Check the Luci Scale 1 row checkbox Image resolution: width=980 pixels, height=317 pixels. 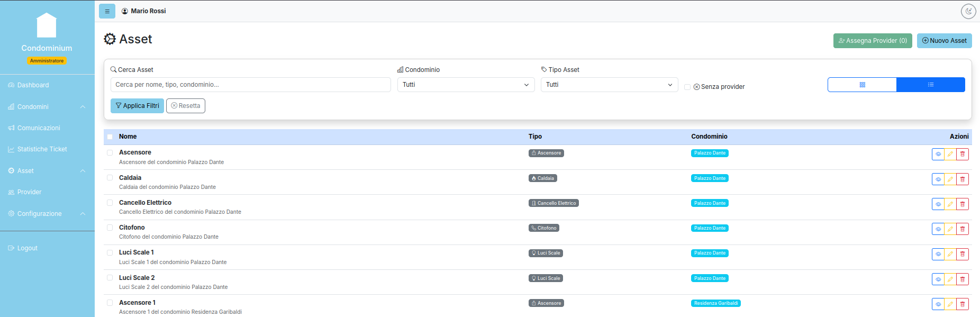coord(110,252)
